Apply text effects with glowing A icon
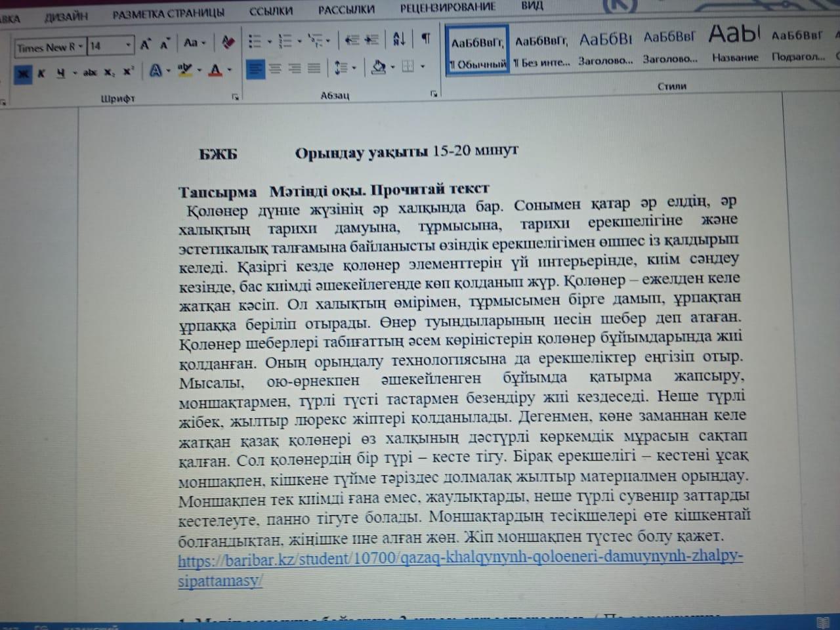 pos(156,71)
